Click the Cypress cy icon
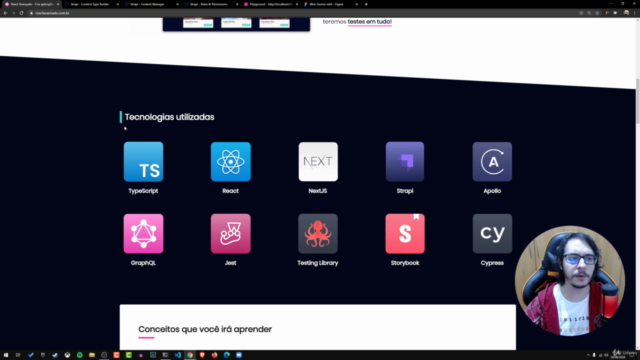Screen dimensions: 640x360 pyautogui.click(x=492, y=233)
